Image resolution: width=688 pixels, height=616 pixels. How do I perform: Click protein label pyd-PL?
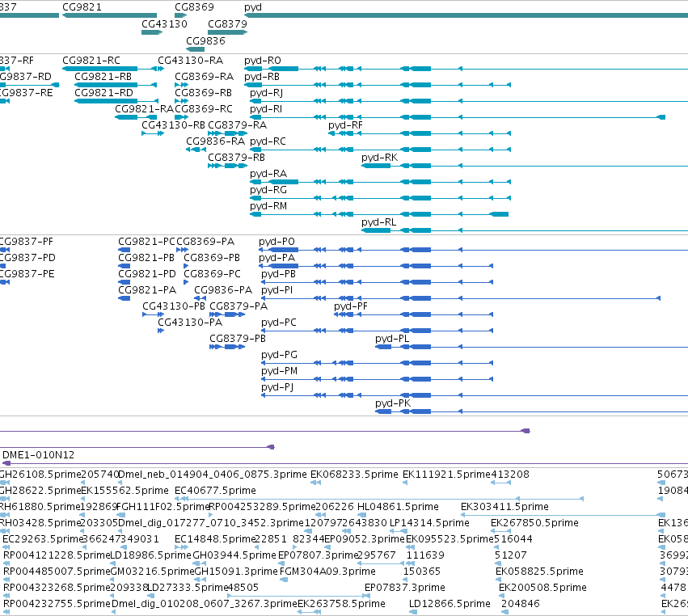click(392, 339)
